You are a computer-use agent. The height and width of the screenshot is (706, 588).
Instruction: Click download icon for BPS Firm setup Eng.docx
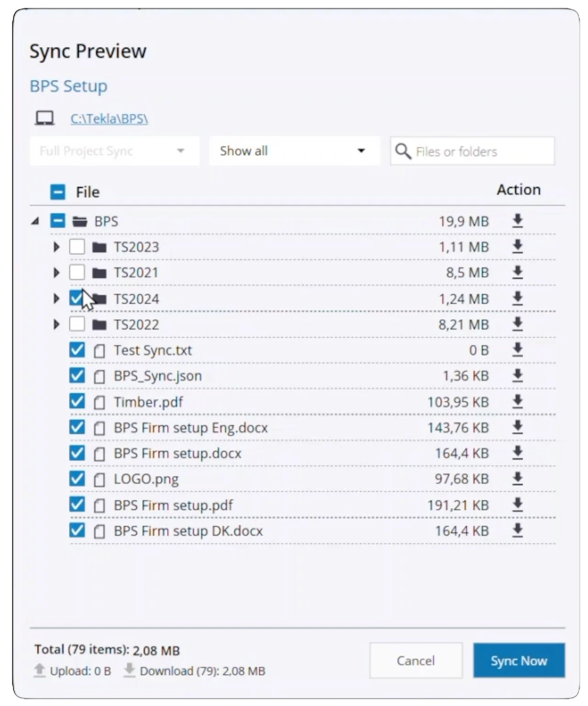coord(517,427)
